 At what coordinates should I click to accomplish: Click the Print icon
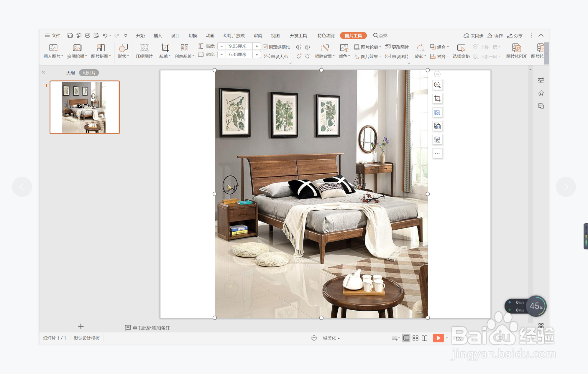88,35
